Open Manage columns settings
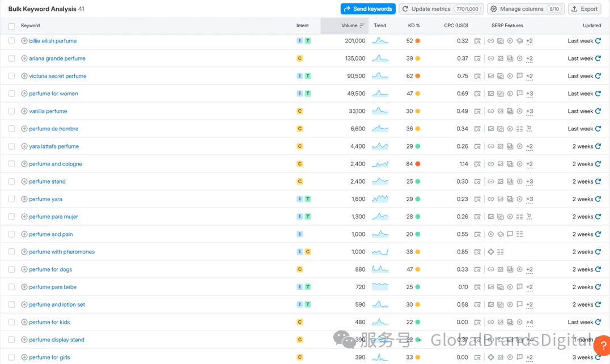The width and height of the screenshot is (610, 364). click(x=526, y=9)
